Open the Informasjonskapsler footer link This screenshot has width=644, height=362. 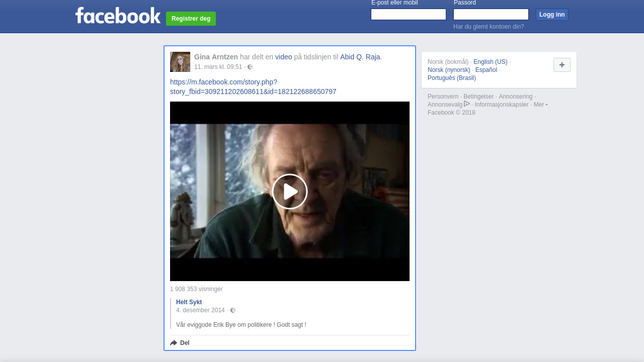[x=502, y=105]
